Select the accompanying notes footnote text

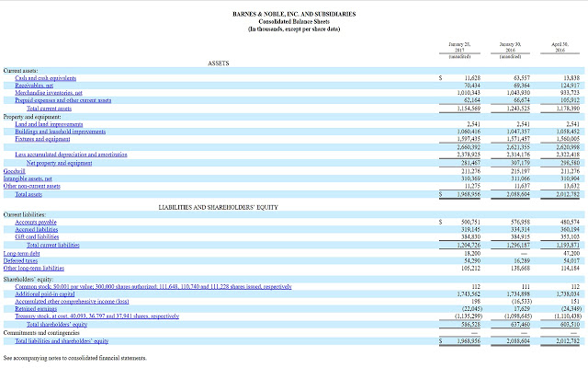tap(75, 358)
